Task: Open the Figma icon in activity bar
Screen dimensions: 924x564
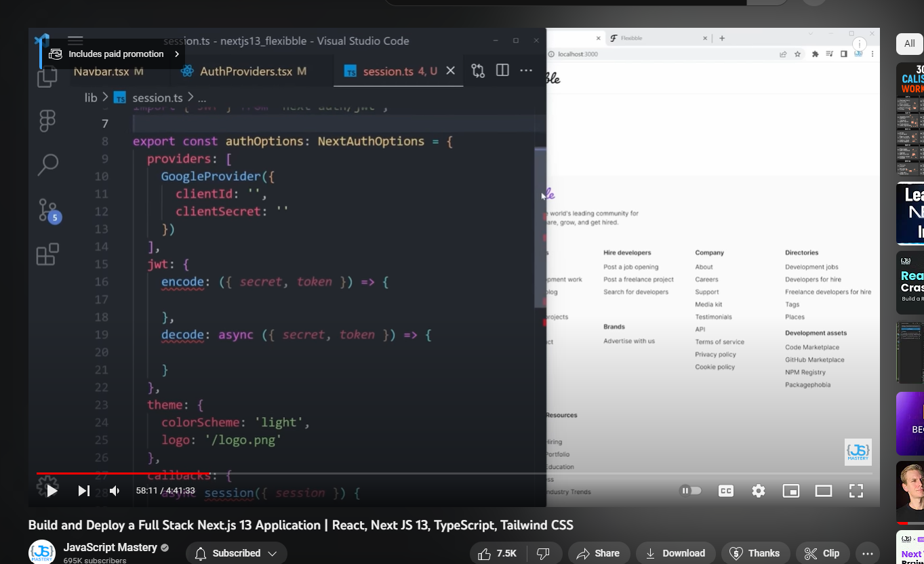Action: tap(47, 120)
